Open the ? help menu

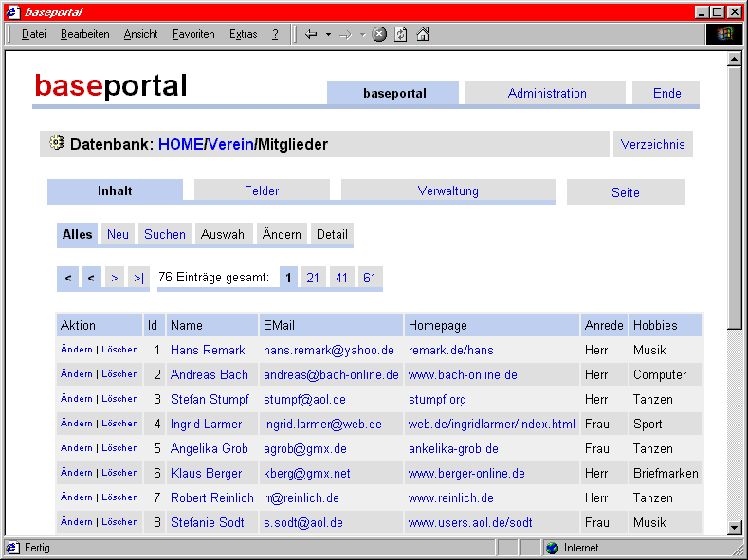[x=275, y=34]
